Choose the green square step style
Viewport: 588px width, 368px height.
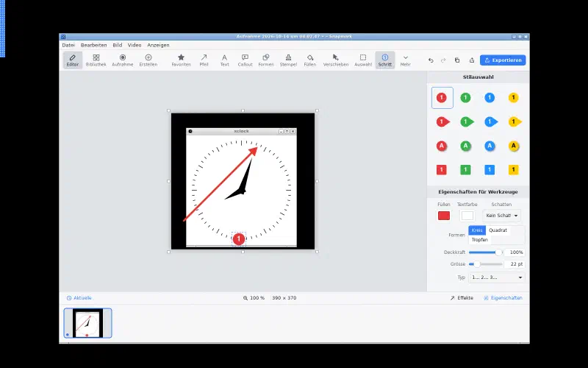coord(465,170)
